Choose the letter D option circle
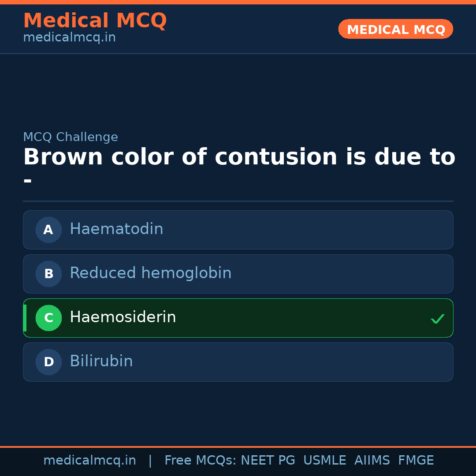 click(48, 362)
